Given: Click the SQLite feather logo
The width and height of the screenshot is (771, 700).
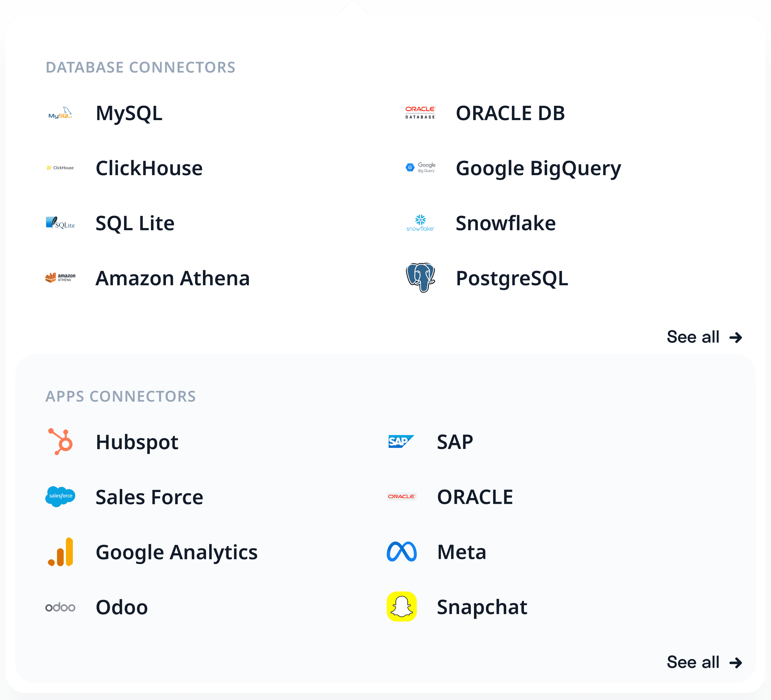Looking at the screenshot, I should click(60, 223).
